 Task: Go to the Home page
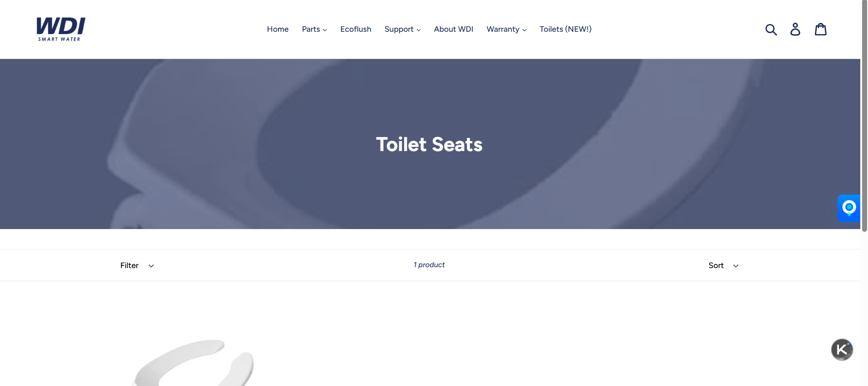coord(278,29)
